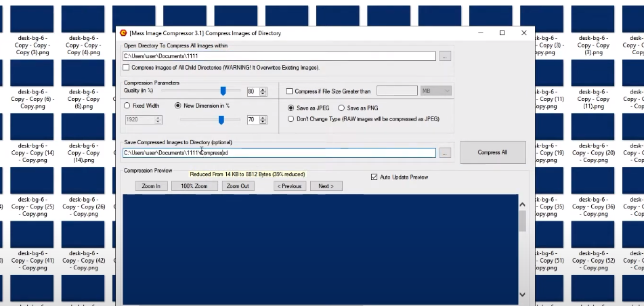Click the Quality slider handle

223,91
